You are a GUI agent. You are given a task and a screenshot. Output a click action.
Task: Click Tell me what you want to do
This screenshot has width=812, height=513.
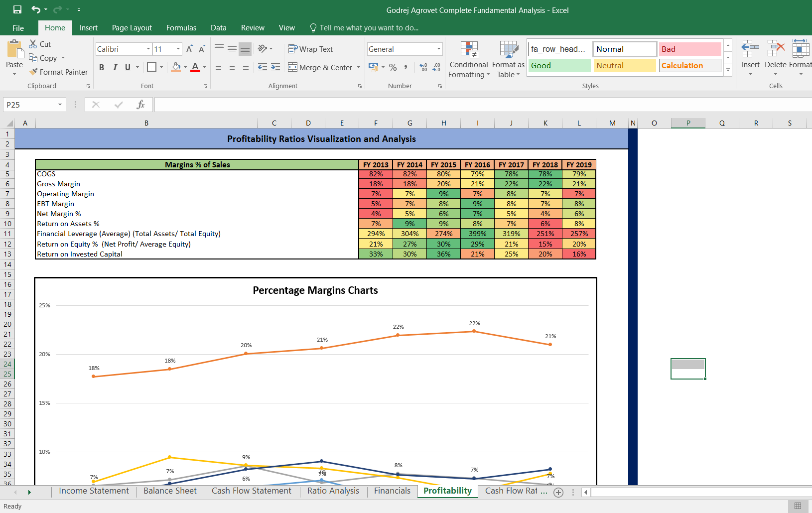coord(364,28)
